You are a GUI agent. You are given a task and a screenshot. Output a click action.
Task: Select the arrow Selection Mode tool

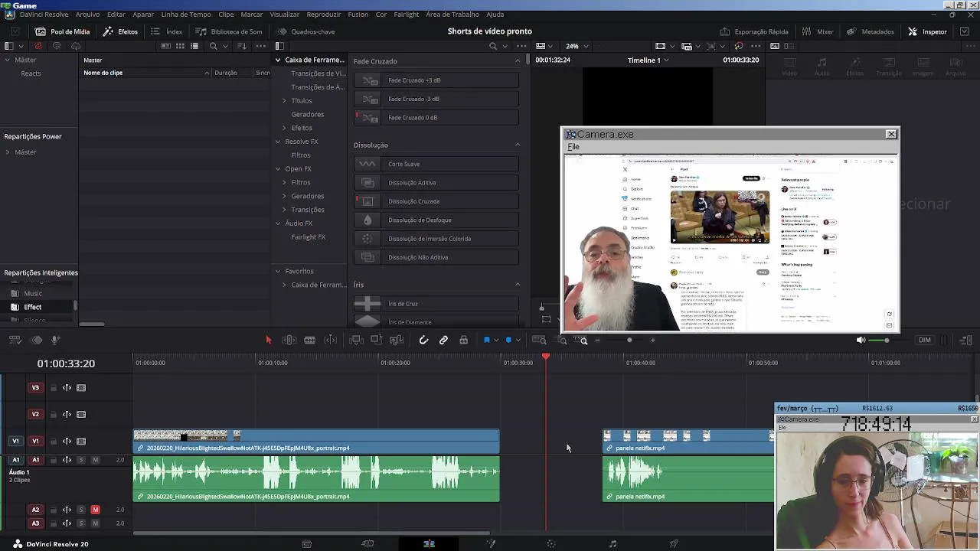click(x=268, y=340)
